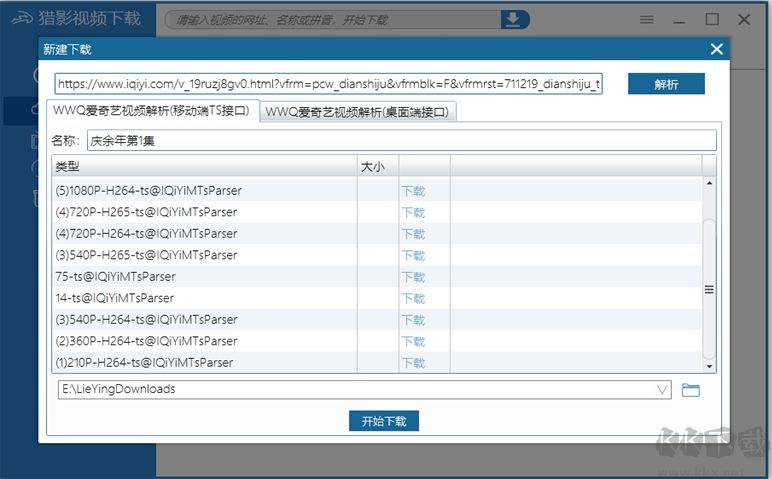Download the (4)720P-H265-ts stream
The height and width of the screenshot is (479, 772).
tap(413, 212)
